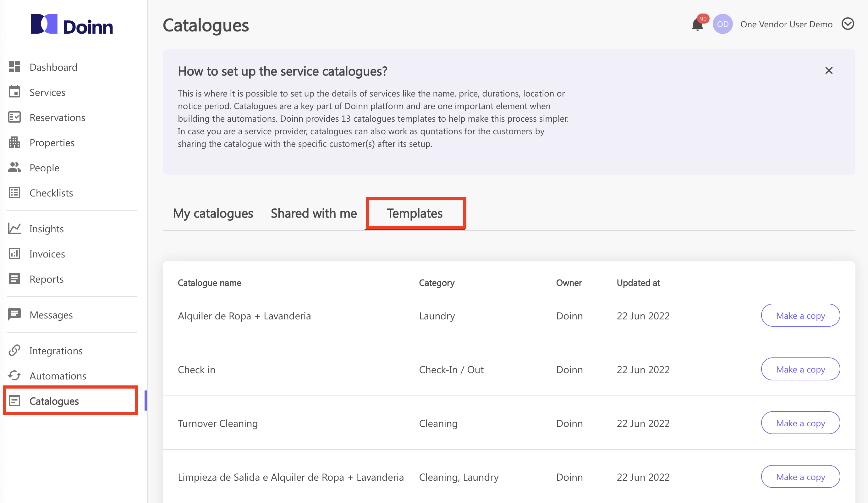Click the 'How to set up the service catalogues?' heading
868x503 pixels.
tap(283, 71)
